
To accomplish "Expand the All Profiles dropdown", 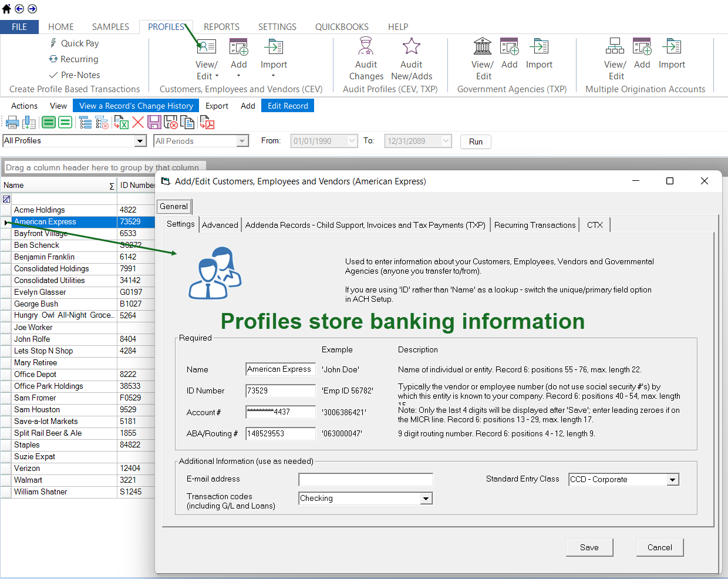I will point(140,141).
